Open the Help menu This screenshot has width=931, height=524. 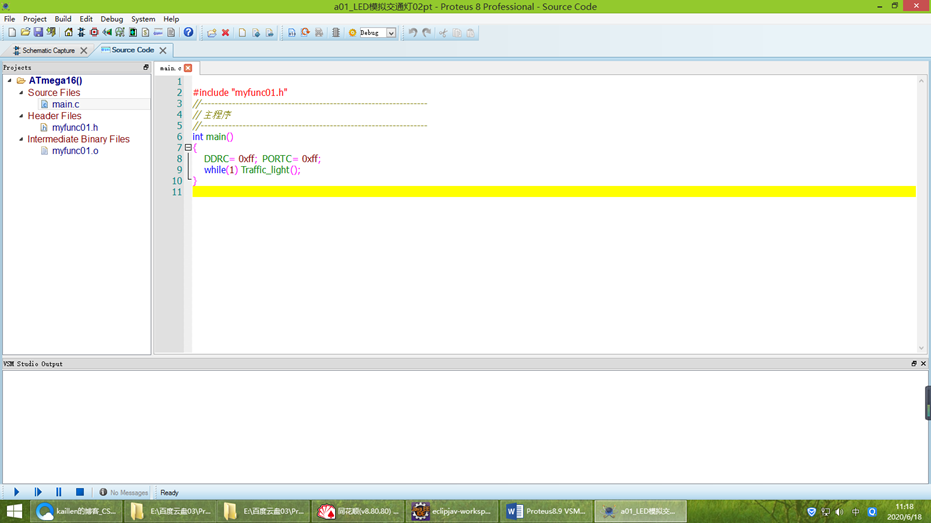tap(171, 19)
